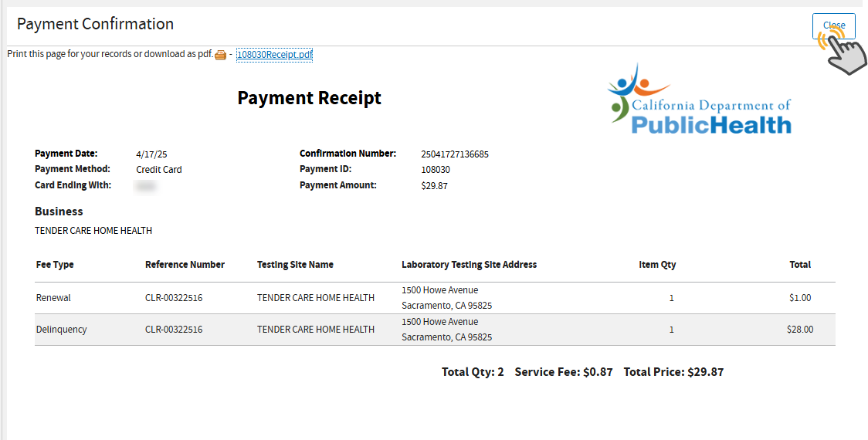Click the Total column header
Screen dimensions: 868x440
[800, 265]
